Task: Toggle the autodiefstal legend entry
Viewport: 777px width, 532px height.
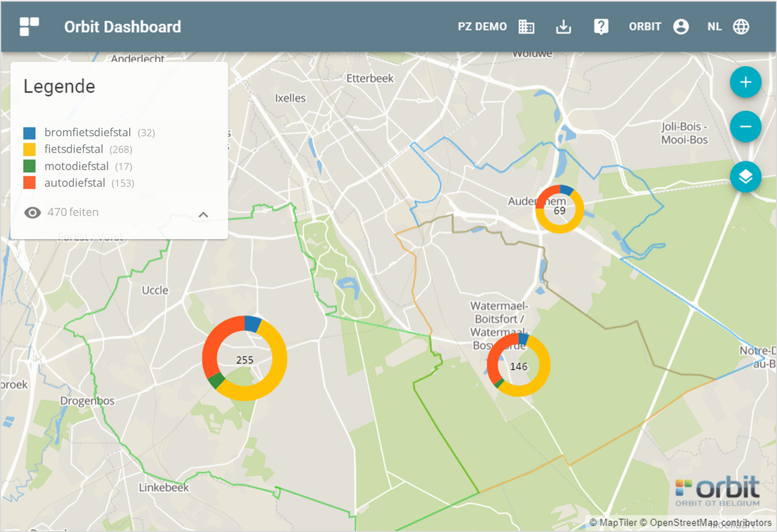Action: pos(75,183)
